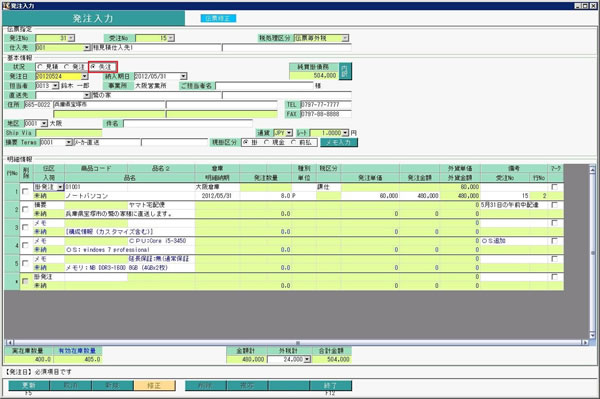Click the 合計金額 value 504,000
The height and width of the screenshot is (399, 600).
[331, 360]
